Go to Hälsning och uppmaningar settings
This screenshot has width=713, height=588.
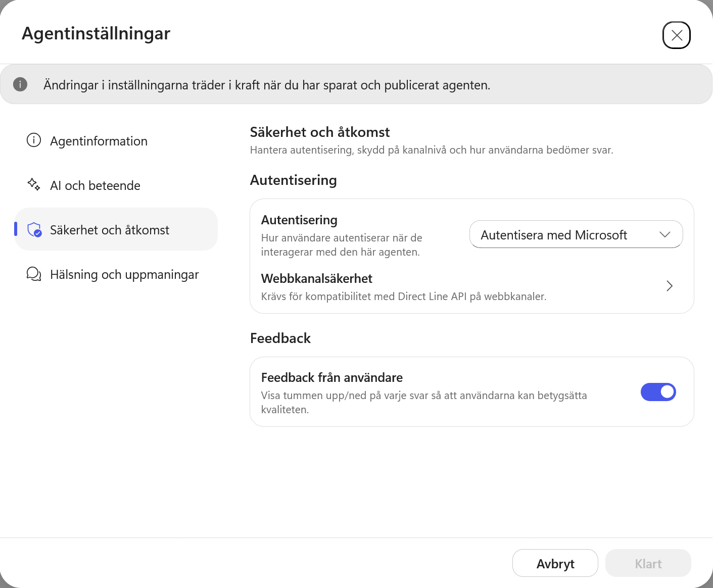(x=116, y=274)
